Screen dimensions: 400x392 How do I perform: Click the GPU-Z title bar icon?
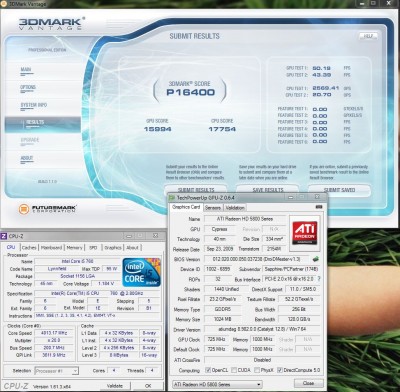(x=172, y=198)
